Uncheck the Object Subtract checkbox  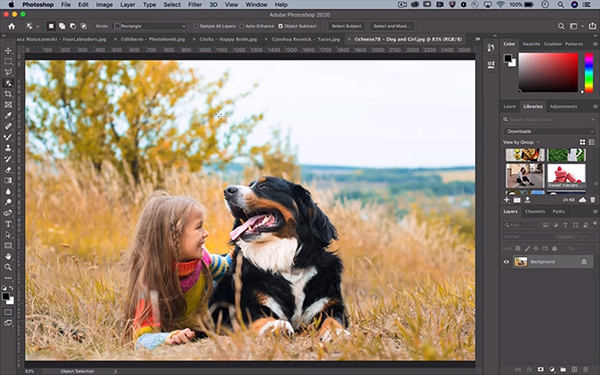pyautogui.click(x=280, y=26)
